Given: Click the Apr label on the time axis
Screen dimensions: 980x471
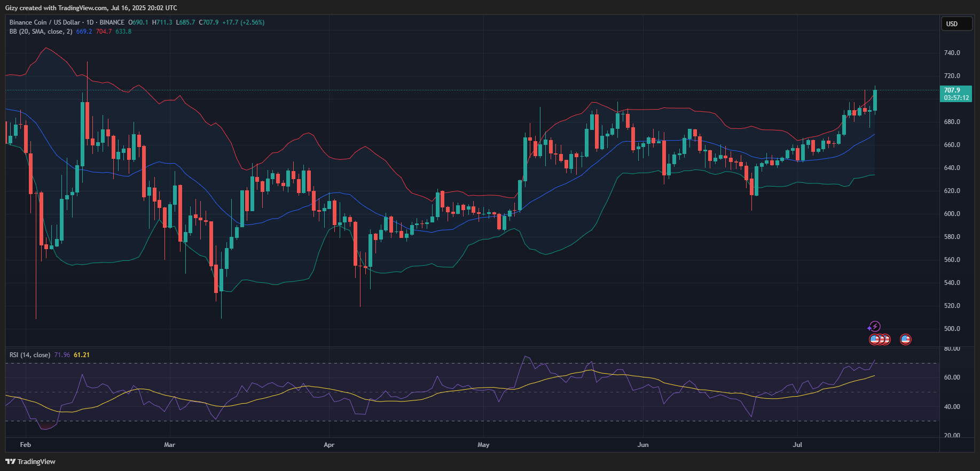Looking at the screenshot, I should (329, 445).
